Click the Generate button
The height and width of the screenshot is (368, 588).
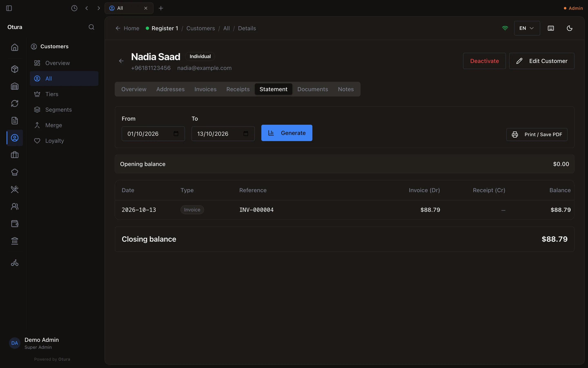coord(287,133)
